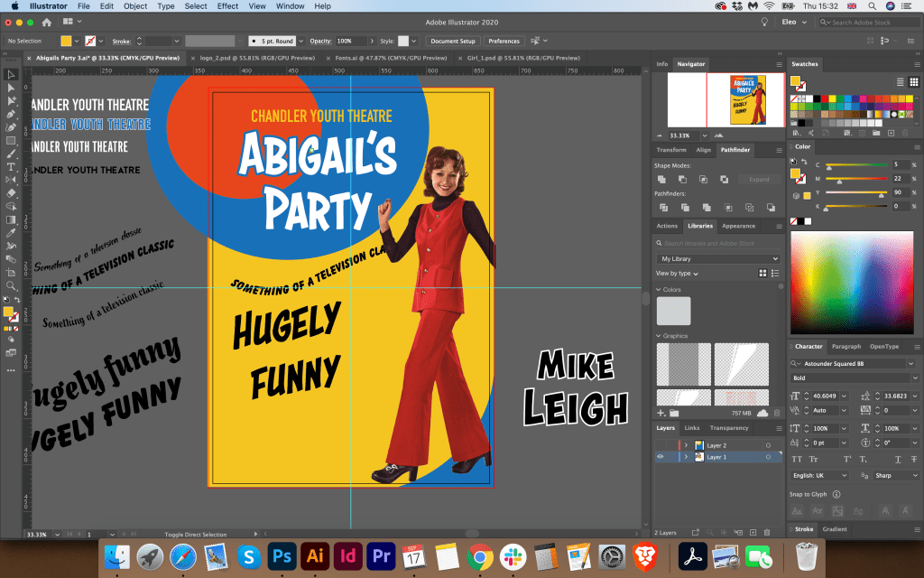This screenshot has width=924, height=578.
Task: Hide Layer 1 using its eye icon
Action: pos(660,457)
